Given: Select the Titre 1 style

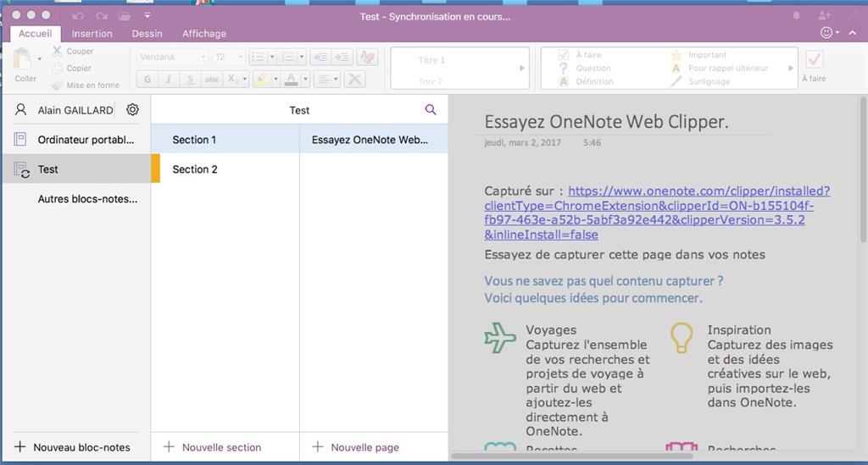Looking at the screenshot, I should pyautogui.click(x=431, y=60).
